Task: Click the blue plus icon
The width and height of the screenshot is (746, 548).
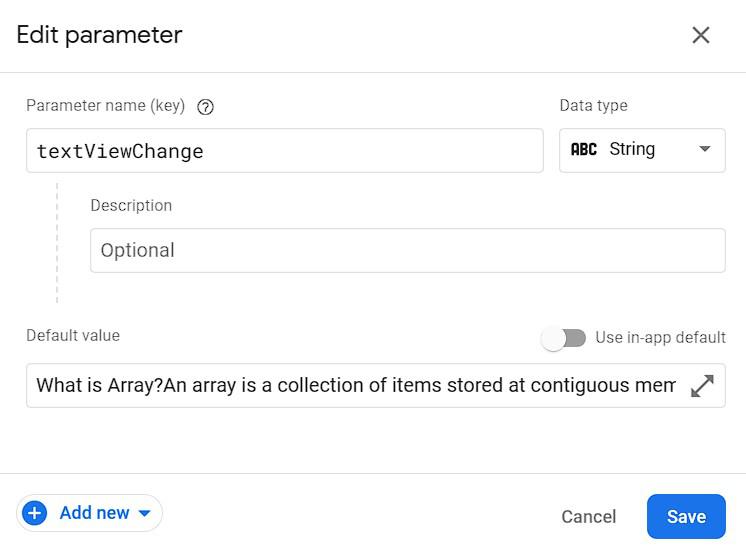Action: click(35, 513)
